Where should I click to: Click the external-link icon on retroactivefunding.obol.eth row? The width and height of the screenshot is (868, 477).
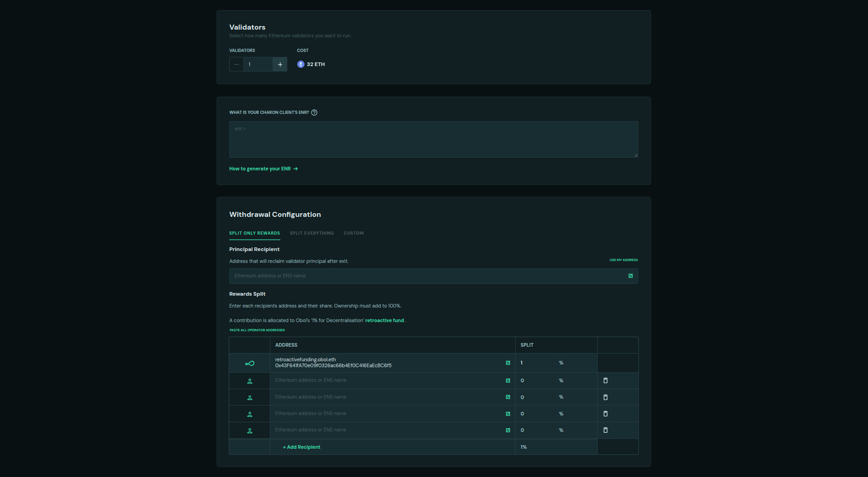(x=507, y=363)
